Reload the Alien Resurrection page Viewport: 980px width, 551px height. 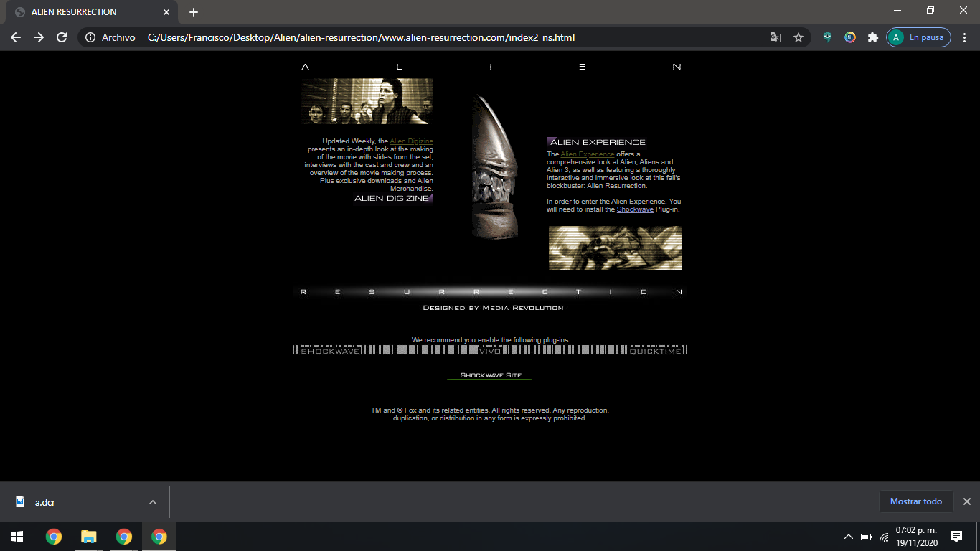pyautogui.click(x=62, y=37)
